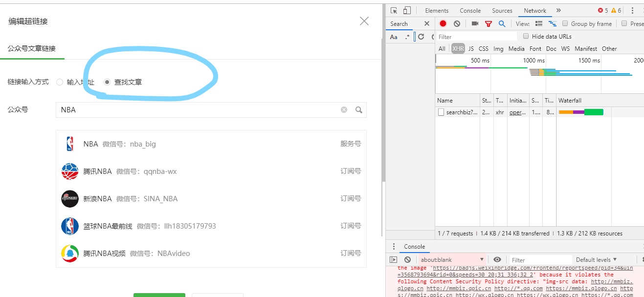Viewport: 644px width, 297px height.
Task: Open the Elements tab
Action: (x=437, y=11)
